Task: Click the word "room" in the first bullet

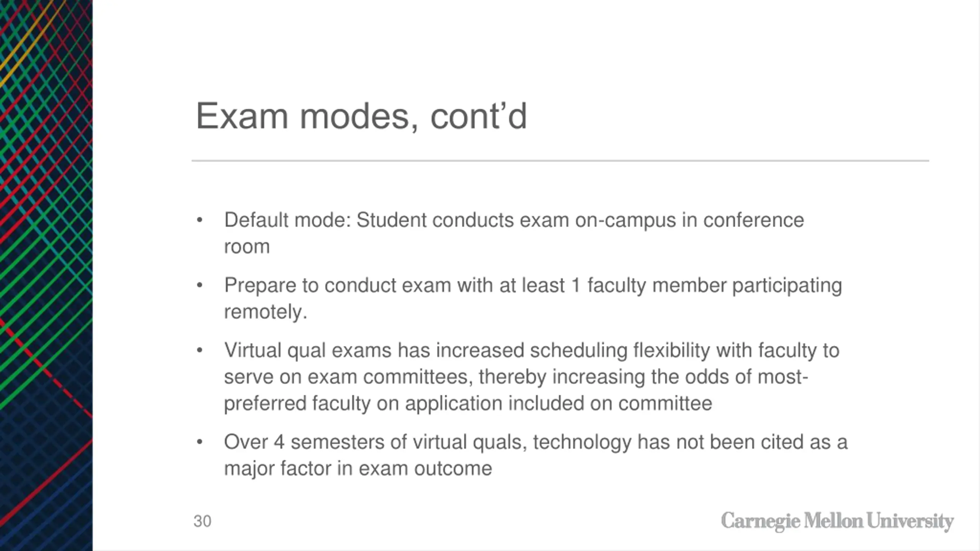Action: [247, 246]
